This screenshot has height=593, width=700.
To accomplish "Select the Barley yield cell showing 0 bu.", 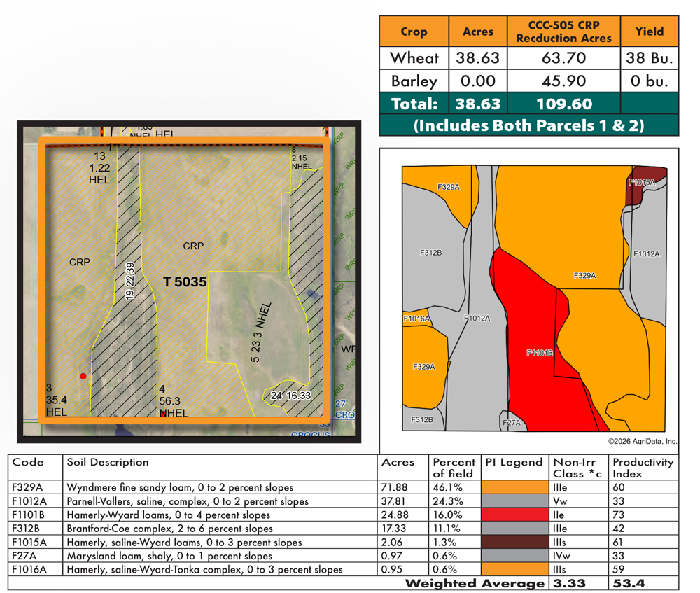I will pos(650,81).
